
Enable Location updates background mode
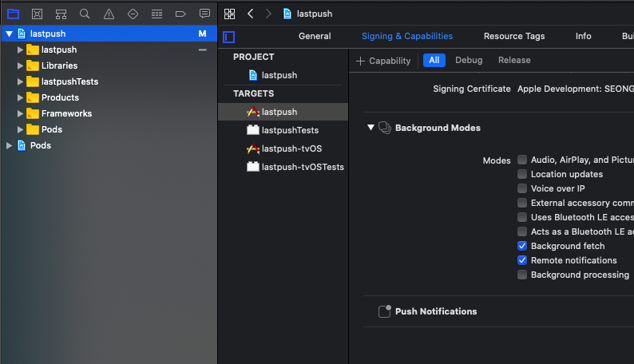click(x=522, y=174)
